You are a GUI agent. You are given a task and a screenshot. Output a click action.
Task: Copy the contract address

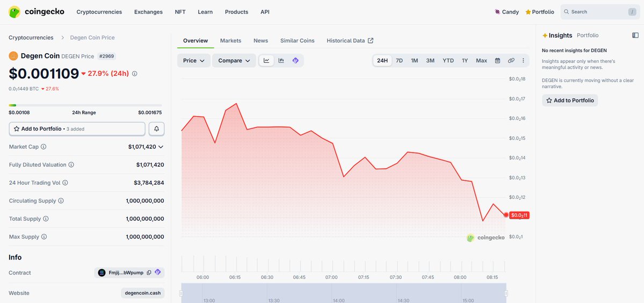[x=149, y=272]
